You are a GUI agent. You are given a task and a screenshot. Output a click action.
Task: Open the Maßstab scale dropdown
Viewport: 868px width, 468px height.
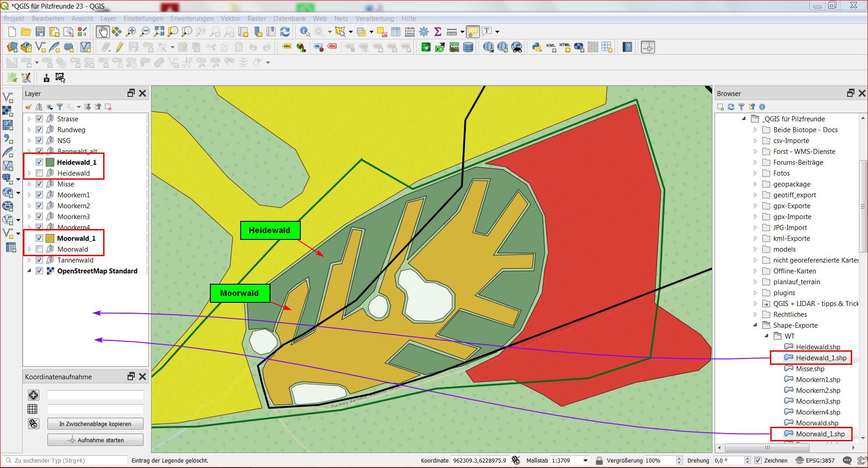(x=585, y=460)
